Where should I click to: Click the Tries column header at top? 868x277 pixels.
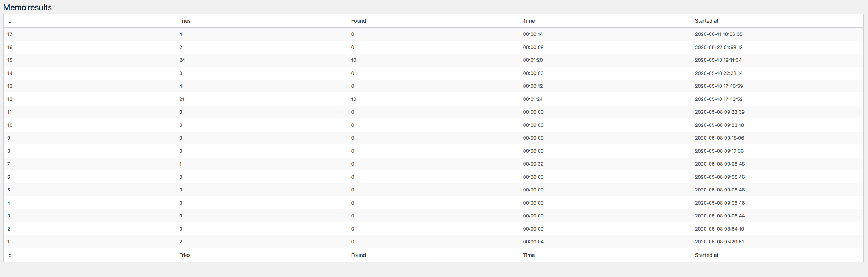(185, 21)
